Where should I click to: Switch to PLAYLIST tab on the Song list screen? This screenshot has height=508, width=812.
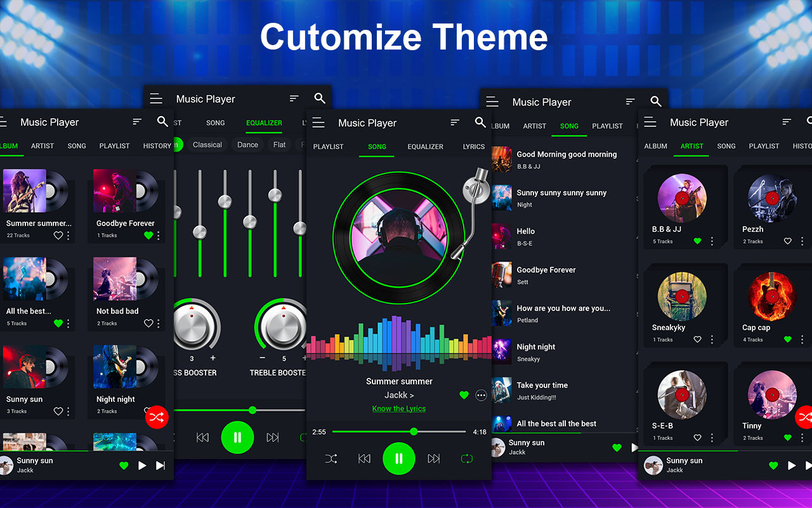[x=607, y=126]
